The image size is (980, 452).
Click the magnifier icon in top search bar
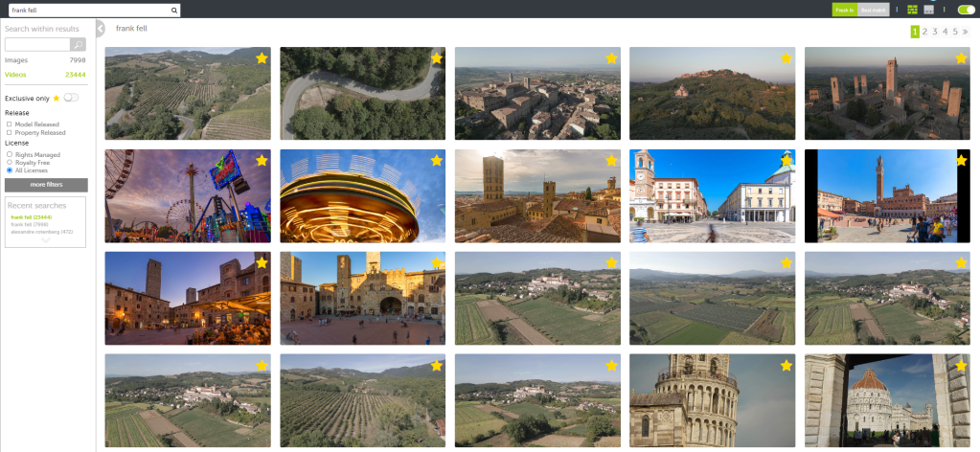pyautogui.click(x=174, y=10)
